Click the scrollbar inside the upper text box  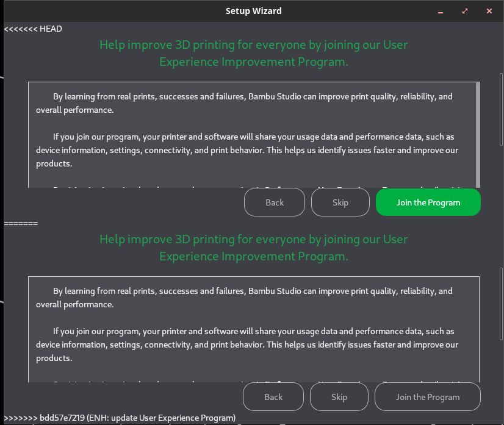point(477,134)
